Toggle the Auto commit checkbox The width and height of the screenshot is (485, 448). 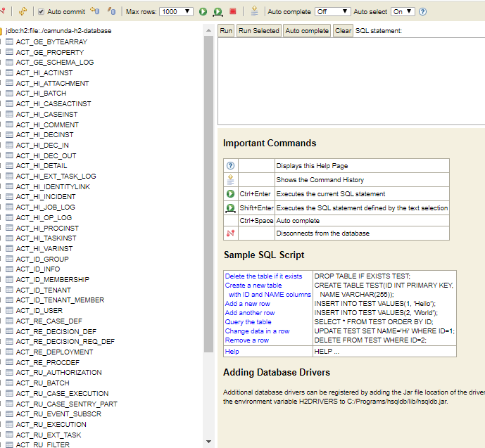point(41,12)
